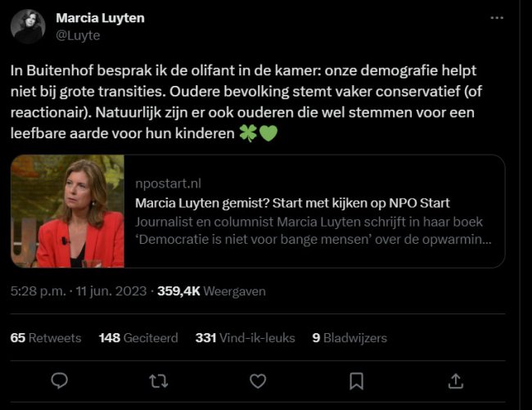
Task: Retweet this post using the retweet icon
Action: pyautogui.click(x=159, y=381)
